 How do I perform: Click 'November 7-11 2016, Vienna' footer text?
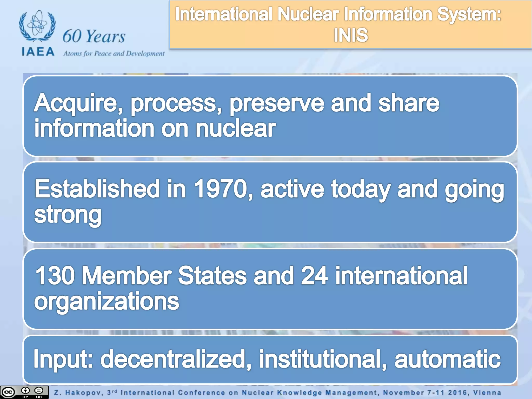[442, 393]
